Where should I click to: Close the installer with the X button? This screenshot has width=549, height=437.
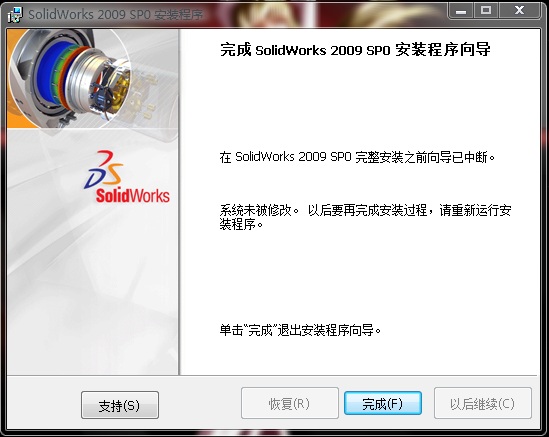520,11
